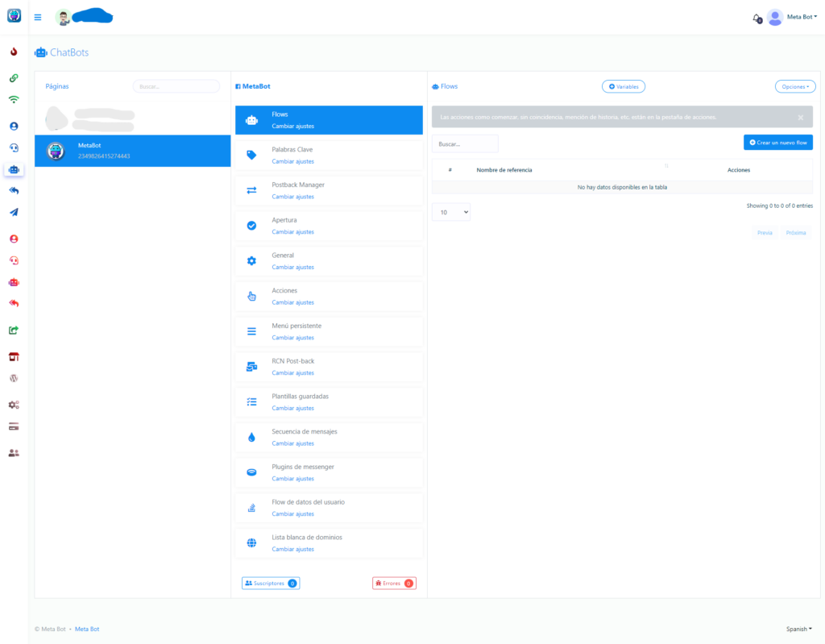
Task: Open the Spanish language selector
Action: pos(798,629)
